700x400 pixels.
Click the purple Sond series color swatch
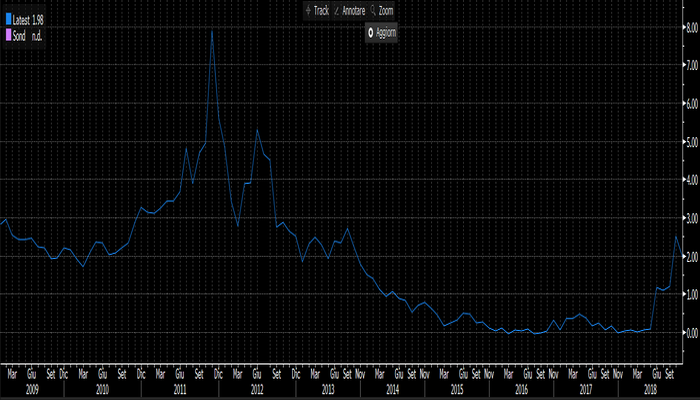click(10, 35)
